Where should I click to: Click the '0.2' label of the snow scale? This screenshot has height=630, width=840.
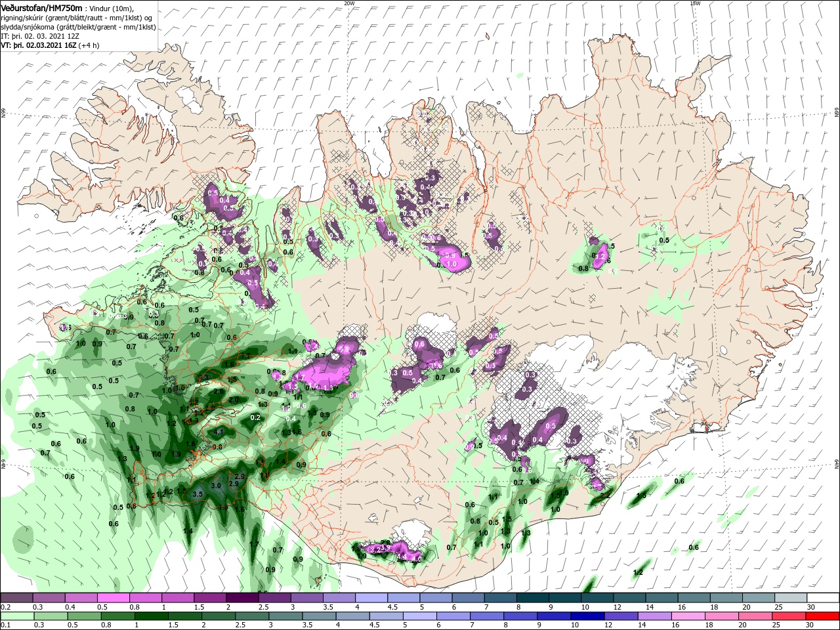[x=5, y=607]
